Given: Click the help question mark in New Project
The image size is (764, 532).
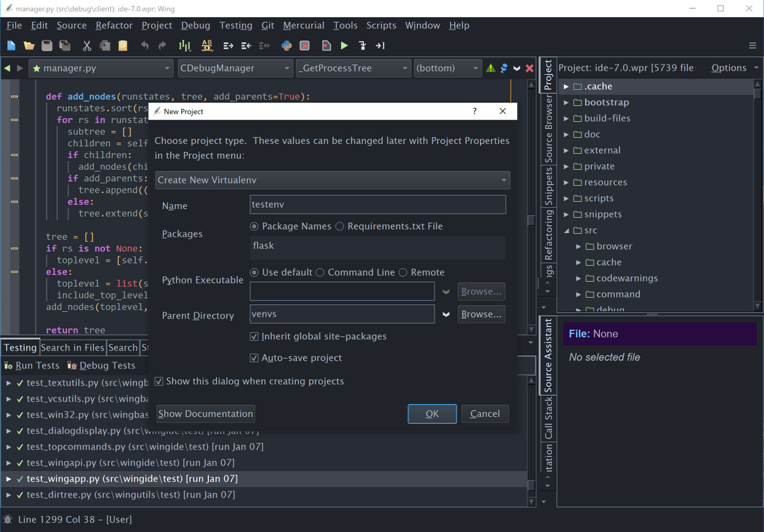Looking at the screenshot, I should [x=474, y=111].
